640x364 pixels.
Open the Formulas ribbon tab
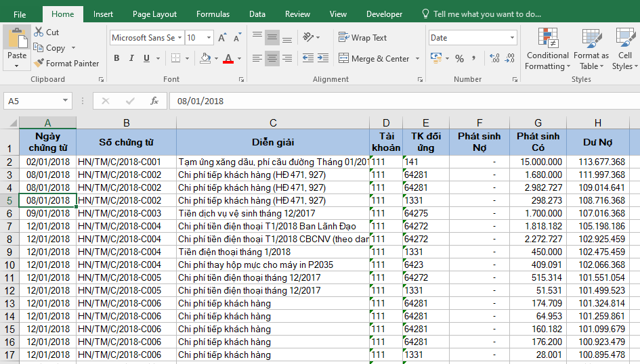click(213, 14)
